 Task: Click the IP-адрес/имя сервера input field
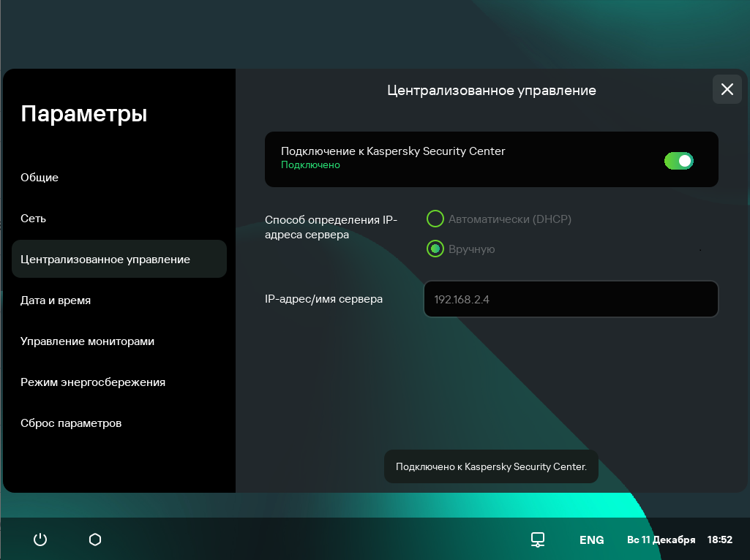(571, 299)
